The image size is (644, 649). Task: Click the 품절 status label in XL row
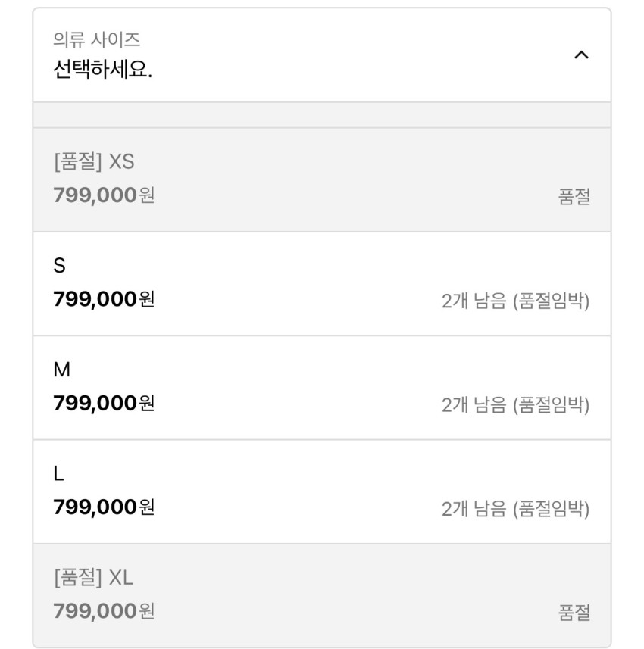574,613
